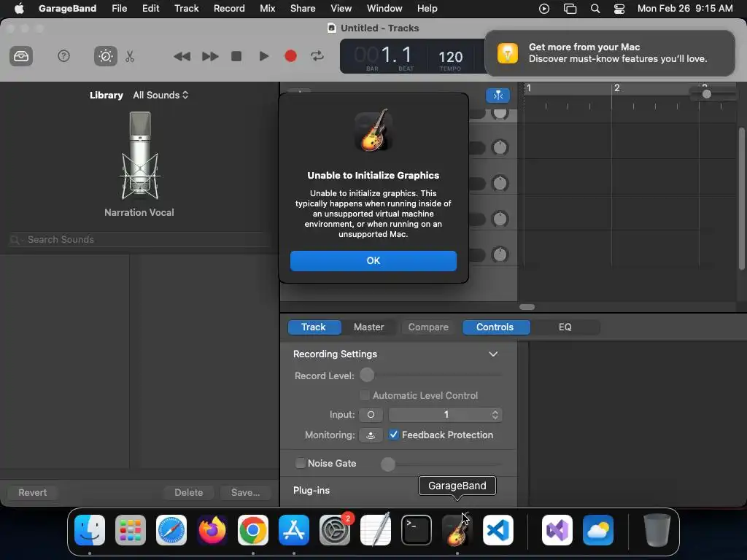Open the Share menu

pos(303,8)
